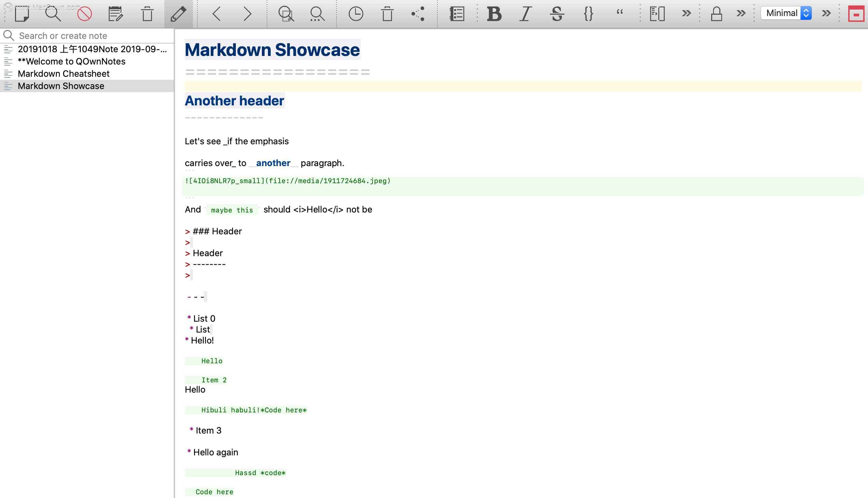The height and width of the screenshot is (498, 868).
Task: Select the Markdown Cheatsheet note
Action: click(64, 74)
